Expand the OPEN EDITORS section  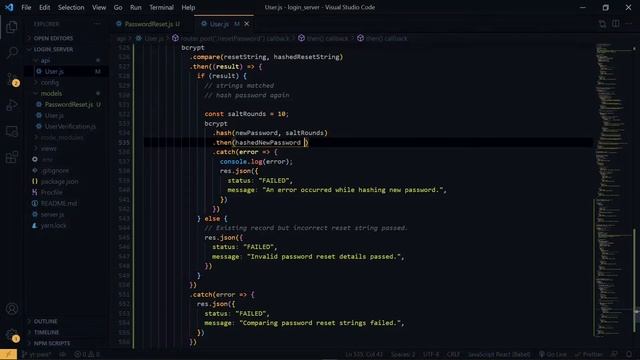click(54, 38)
